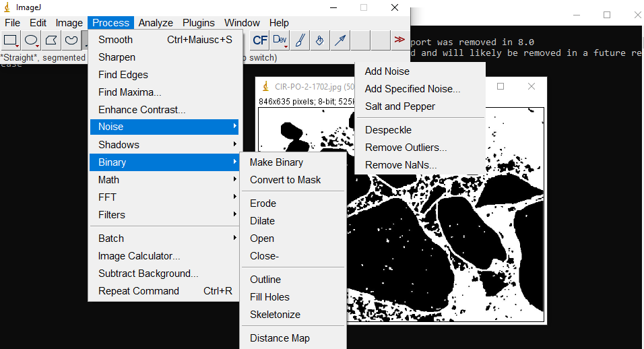The width and height of the screenshot is (644, 349).
Task: Click Despeckle in the Noise submenu
Action: [x=388, y=130]
